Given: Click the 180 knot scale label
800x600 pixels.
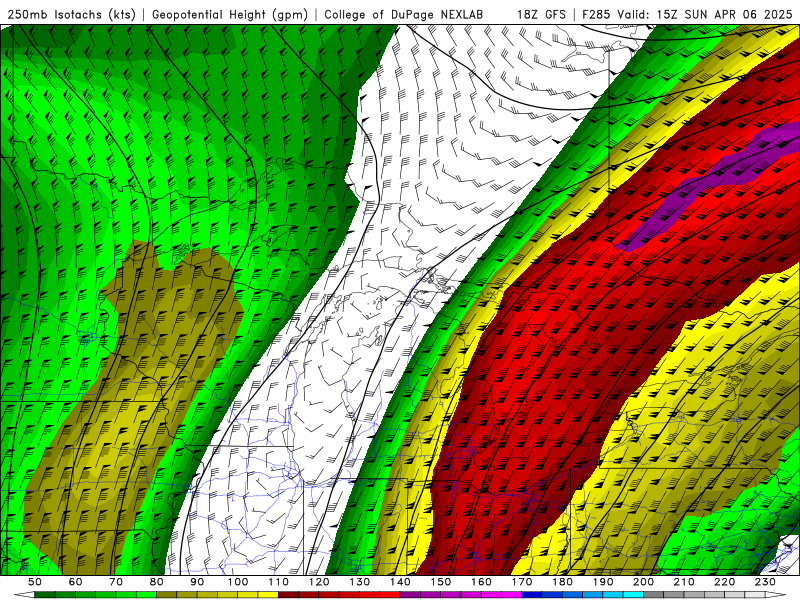Looking at the screenshot, I should coord(562,582).
